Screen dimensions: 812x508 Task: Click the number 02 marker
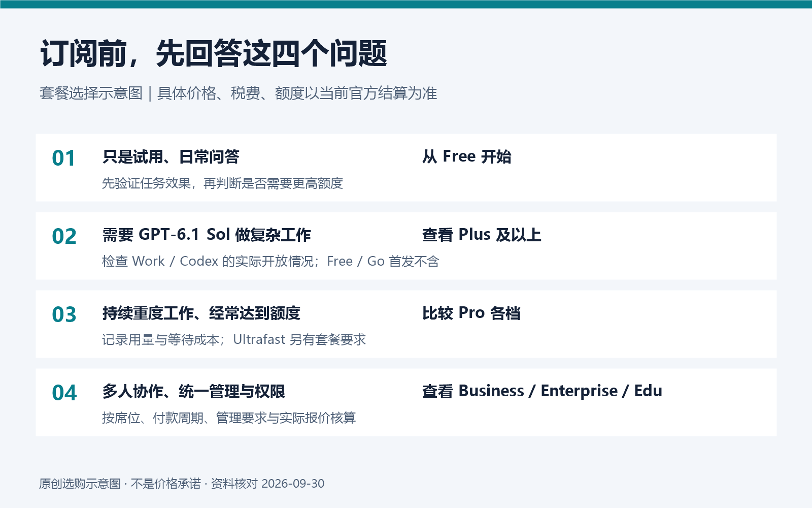pos(64,236)
